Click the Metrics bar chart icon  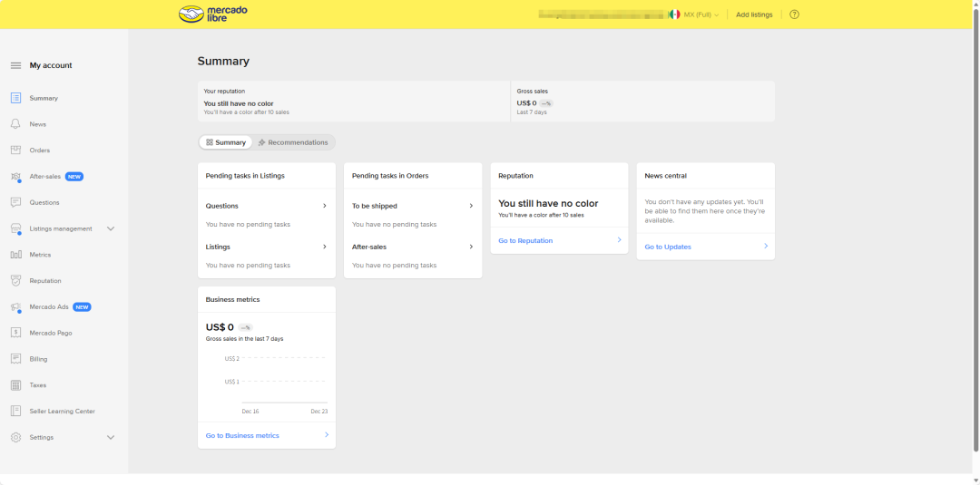15,255
